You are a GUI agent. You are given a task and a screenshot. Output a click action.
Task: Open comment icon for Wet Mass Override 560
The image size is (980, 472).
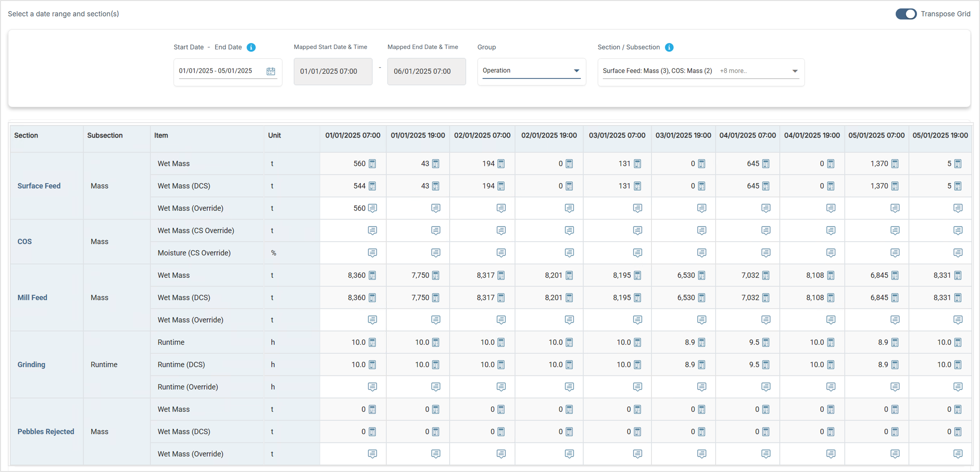(x=372, y=208)
